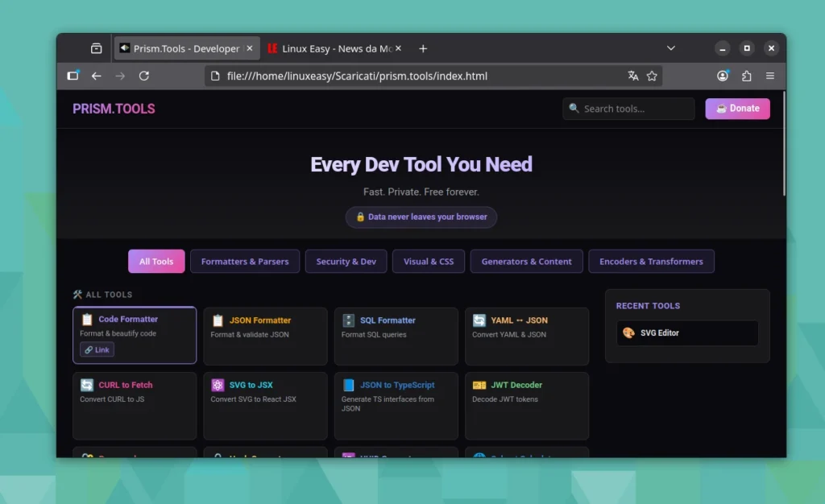
Task: Click the sidebar toggle icon in toolbar
Action: pyautogui.click(x=73, y=76)
